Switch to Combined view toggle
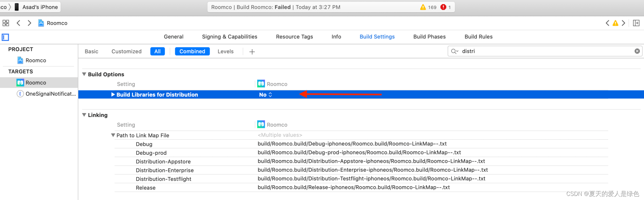 [x=192, y=51]
